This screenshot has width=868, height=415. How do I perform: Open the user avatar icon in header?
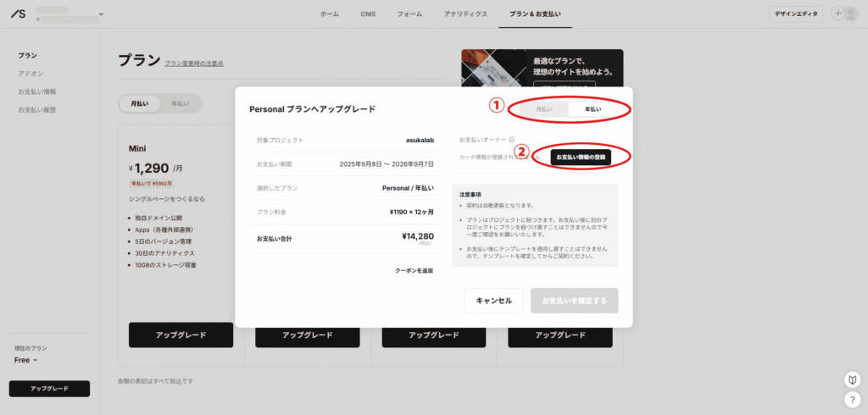point(851,14)
